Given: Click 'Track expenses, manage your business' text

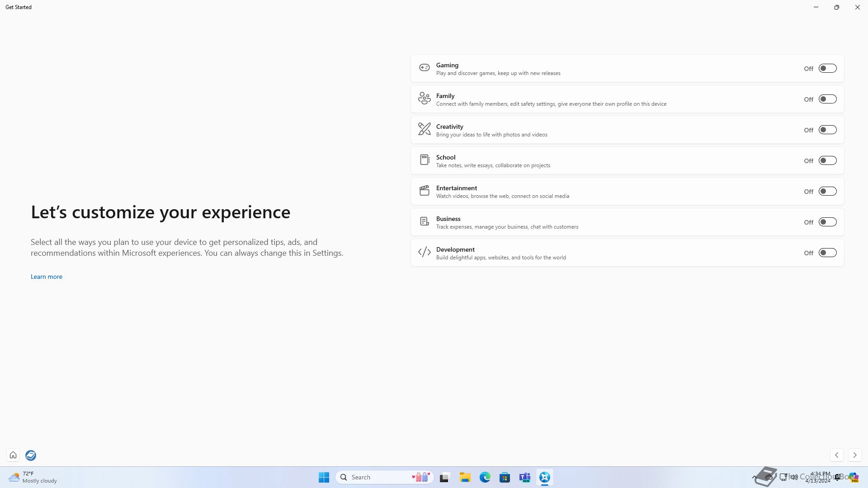Looking at the screenshot, I should [507, 227].
